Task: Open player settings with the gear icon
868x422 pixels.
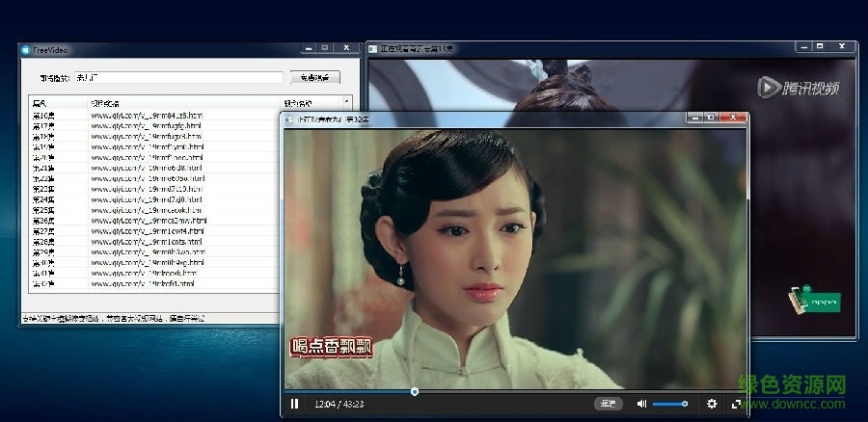Action: [x=712, y=404]
